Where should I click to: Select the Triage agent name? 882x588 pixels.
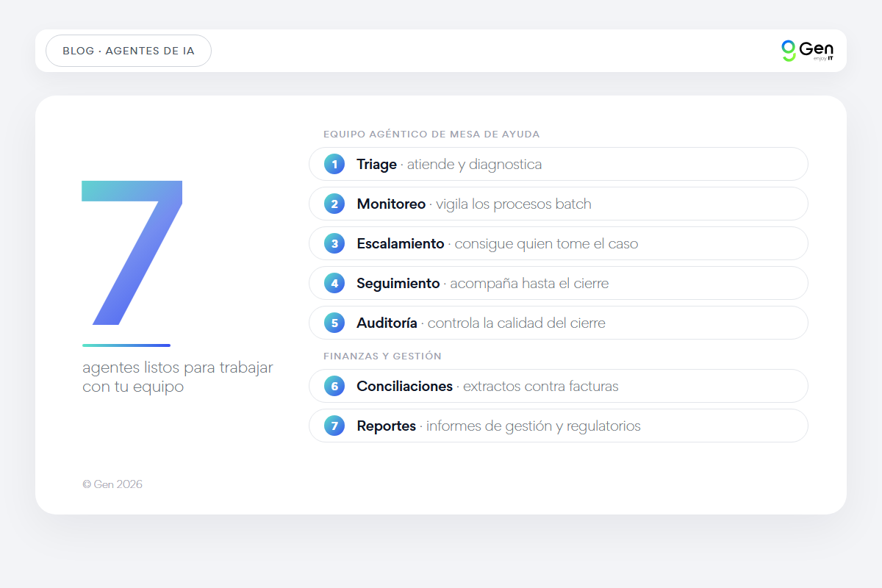[x=377, y=164]
